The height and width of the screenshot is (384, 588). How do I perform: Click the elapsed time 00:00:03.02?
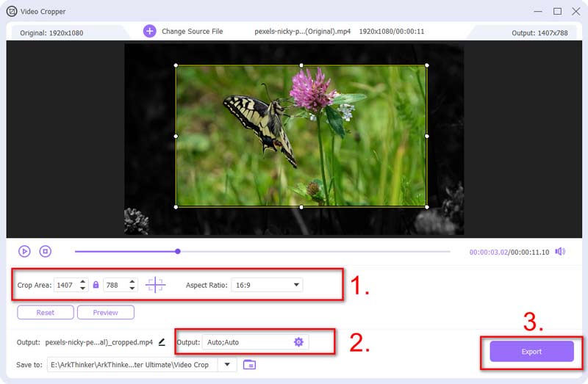coord(489,252)
